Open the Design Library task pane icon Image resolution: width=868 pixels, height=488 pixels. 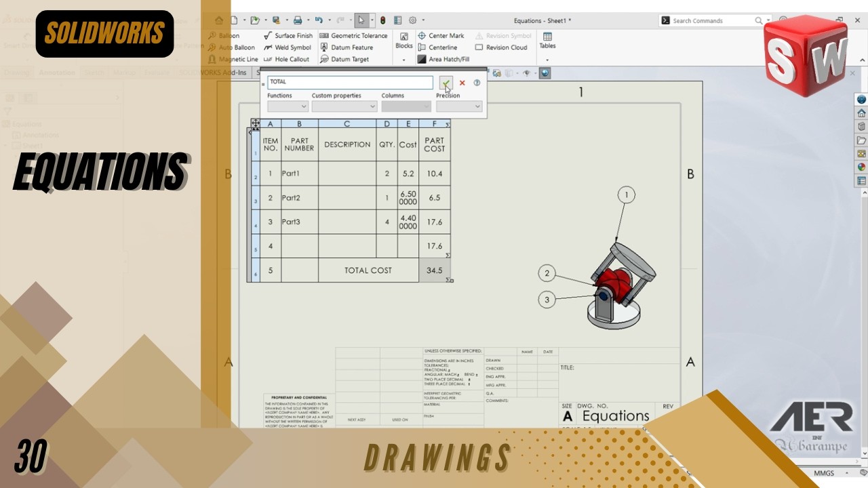tap(861, 127)
